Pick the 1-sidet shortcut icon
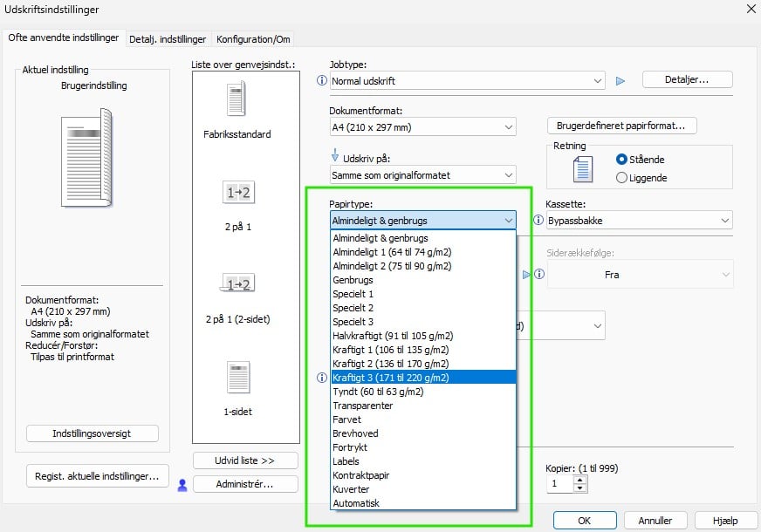Screen dimensions: 761x532 click(238, 378)
